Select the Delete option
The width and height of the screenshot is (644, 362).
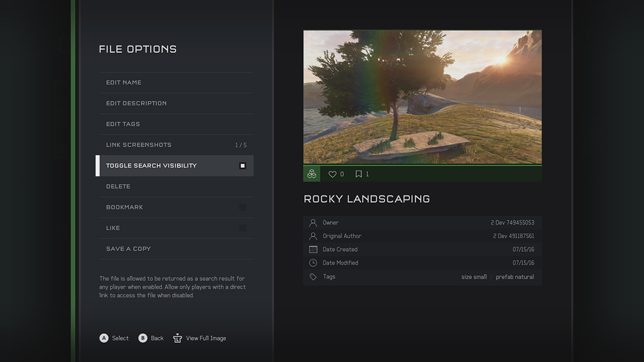[x=176, y=186]
